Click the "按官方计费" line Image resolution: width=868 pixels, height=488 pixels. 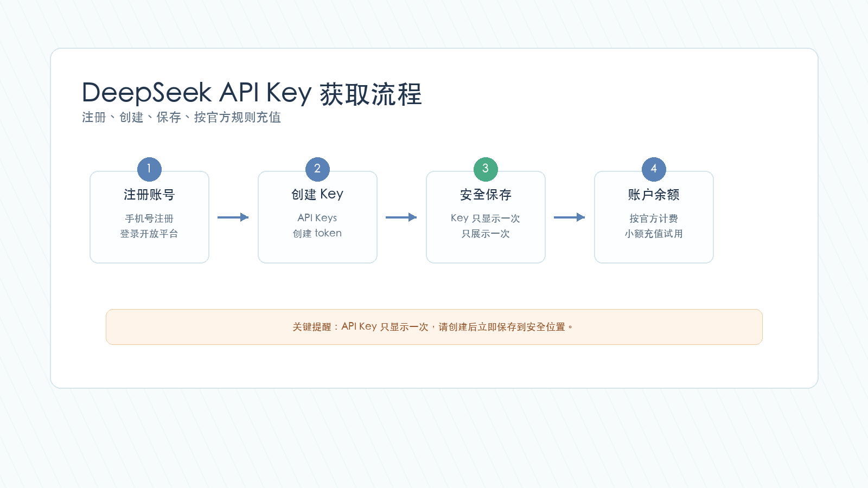654,219
